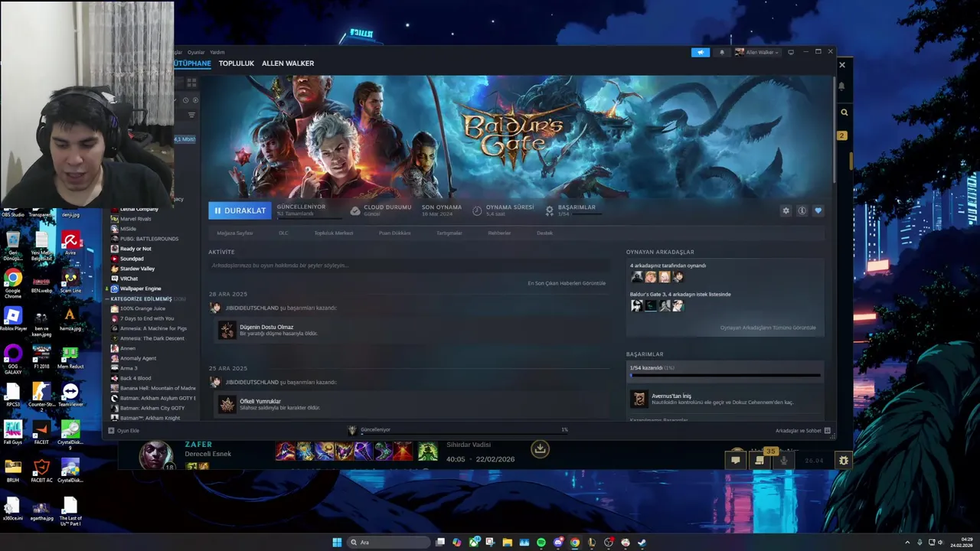Click Windows Start button
Screen dimensions: 980x551
(x=337, y=543)
